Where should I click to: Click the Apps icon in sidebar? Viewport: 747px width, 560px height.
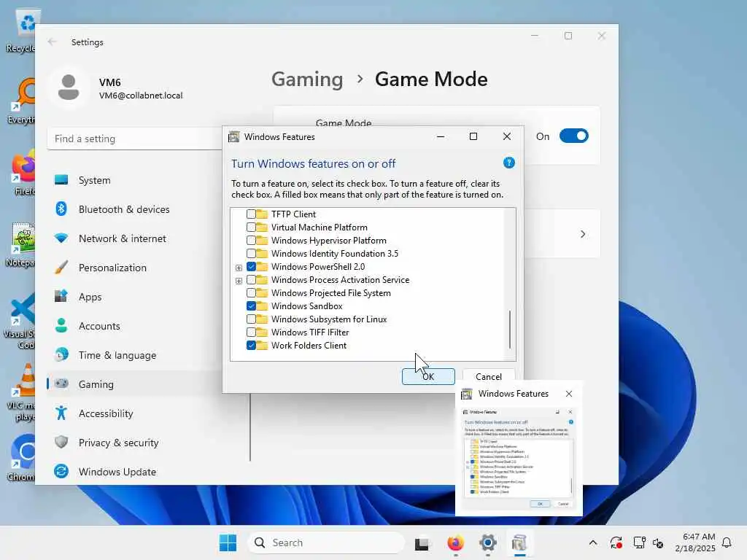click(x=61, y=296)
